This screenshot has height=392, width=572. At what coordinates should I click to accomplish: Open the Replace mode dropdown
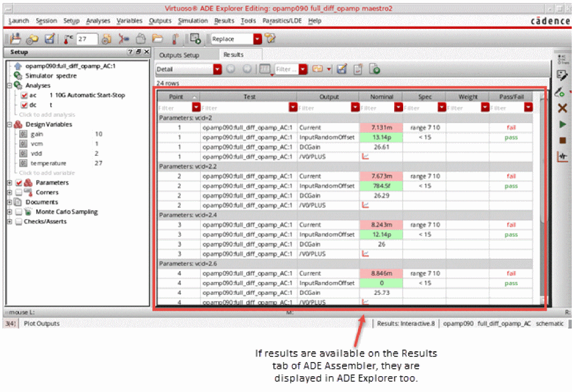(257, 38)
